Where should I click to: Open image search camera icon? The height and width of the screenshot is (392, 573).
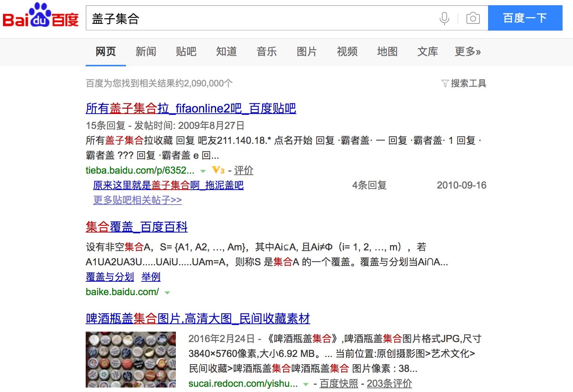tap(473, 18)
